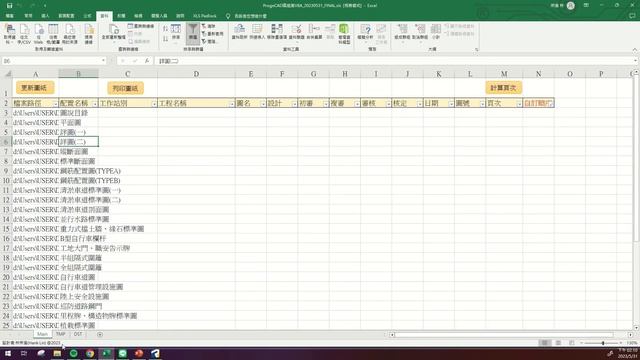Click the 列印圖紙 button

pos(125,88)
